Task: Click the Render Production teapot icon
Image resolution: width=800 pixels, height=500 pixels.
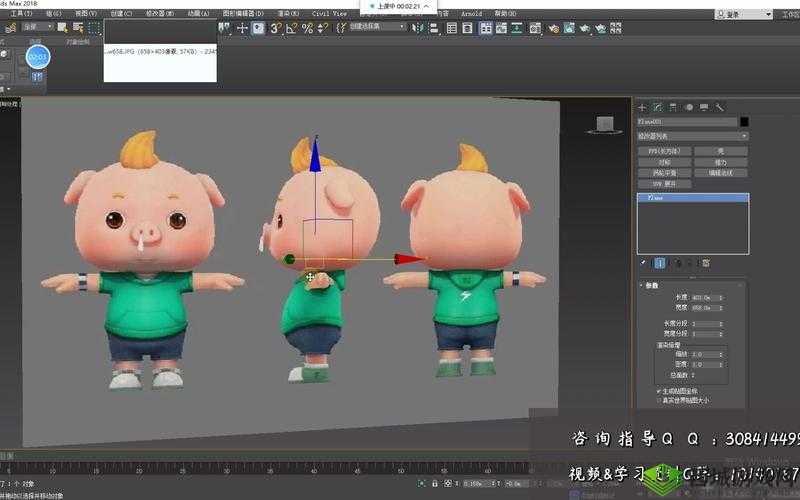Action: (585, 29)
